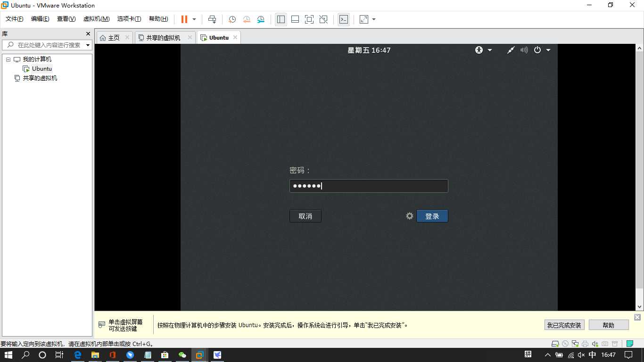The width and height of the screenshot is (644, 362).
Task: Click the network adapter status icon
Action: tap(575, 344)
